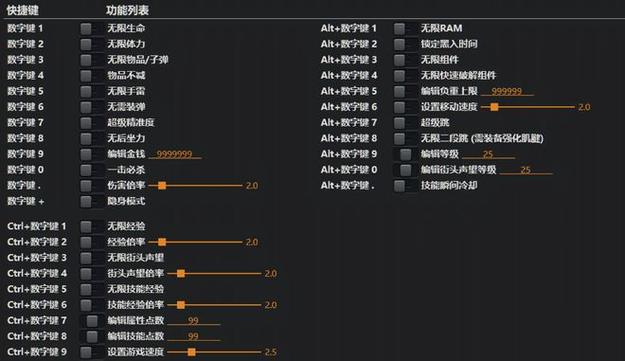Click the 编辑技能点数 value field
625x361 pixels.
pyautogui.click(x=193, y=336)
